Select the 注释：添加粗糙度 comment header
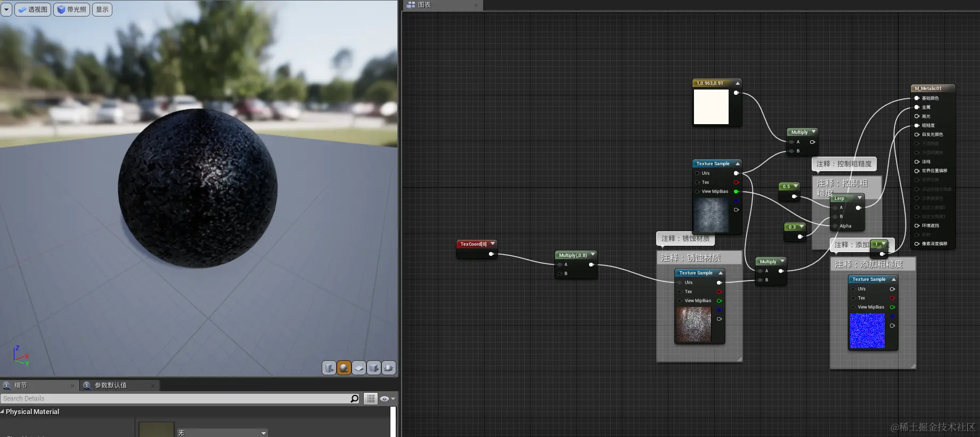Image resolution: width=980 pixels, height=437 pixels. (x=872, y=264)
